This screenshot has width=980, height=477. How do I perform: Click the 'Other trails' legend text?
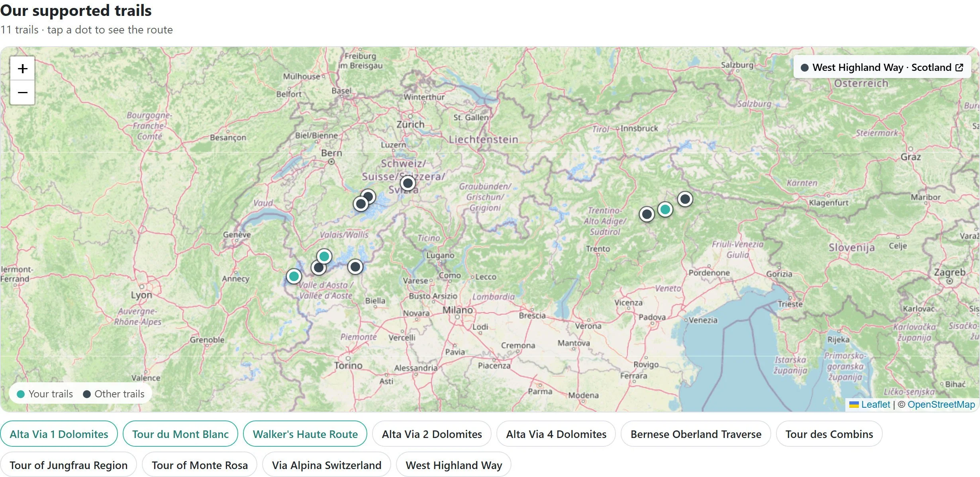pos(120,394)
